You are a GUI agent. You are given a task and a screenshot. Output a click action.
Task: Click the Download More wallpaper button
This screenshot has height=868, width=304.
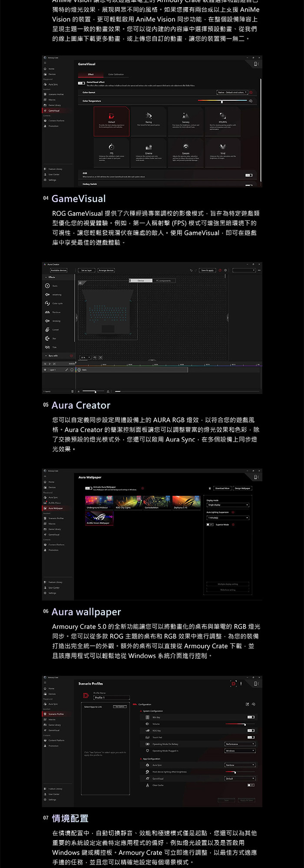coord(222,488)
